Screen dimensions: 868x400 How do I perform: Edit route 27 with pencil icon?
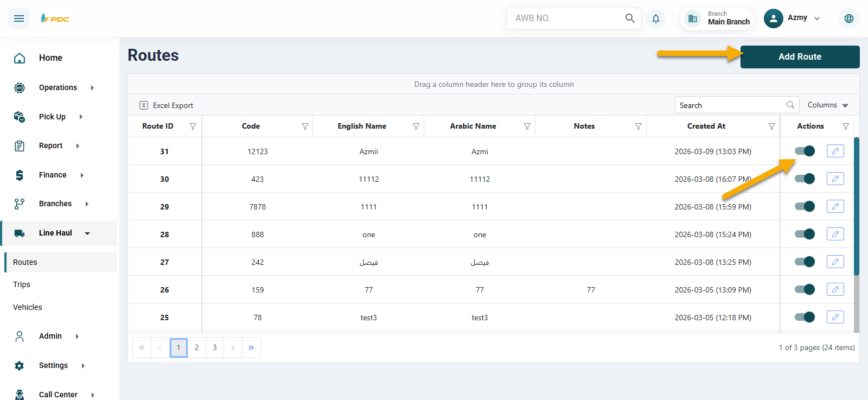click(835, 262)
